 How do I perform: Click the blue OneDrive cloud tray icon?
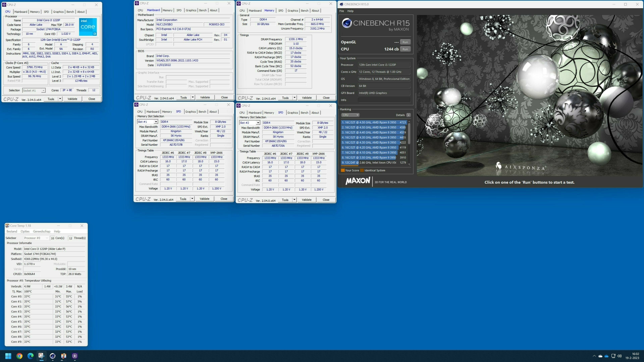point(606,356)
